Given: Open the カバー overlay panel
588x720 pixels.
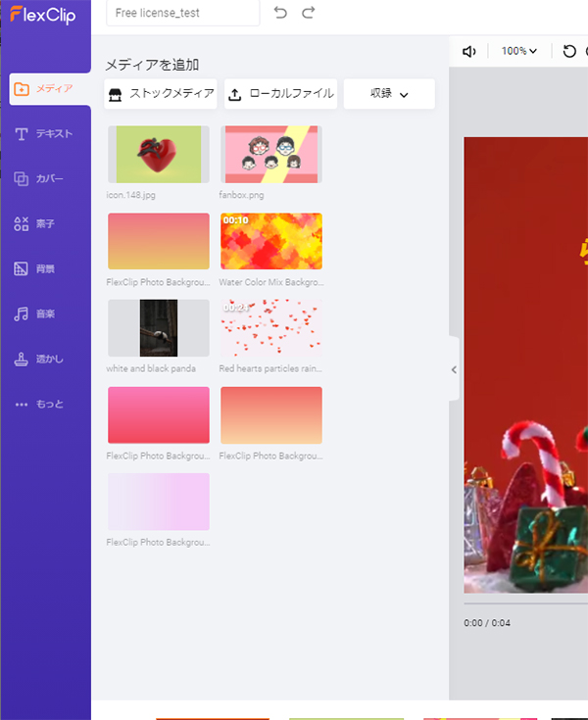Looking at the screenshot, I should tap(45, 178).
